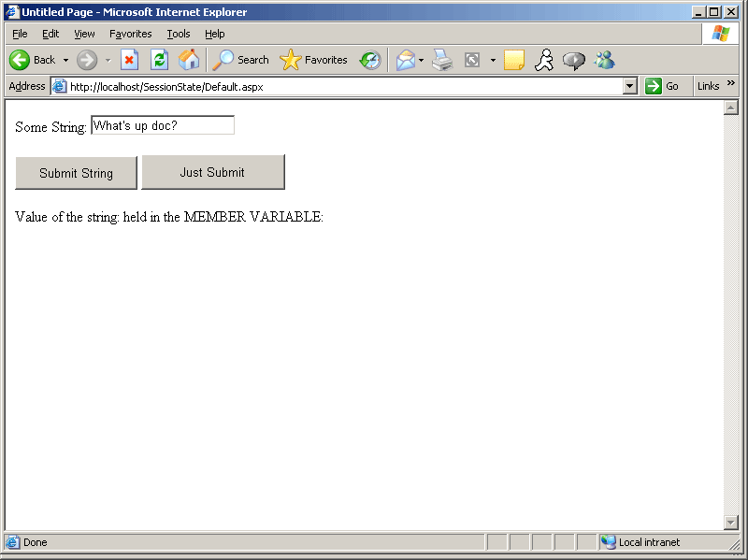Click the 'Some String:' label text
Image resolution: width=748 pixels, height=560 pixels.
point(50,127)
